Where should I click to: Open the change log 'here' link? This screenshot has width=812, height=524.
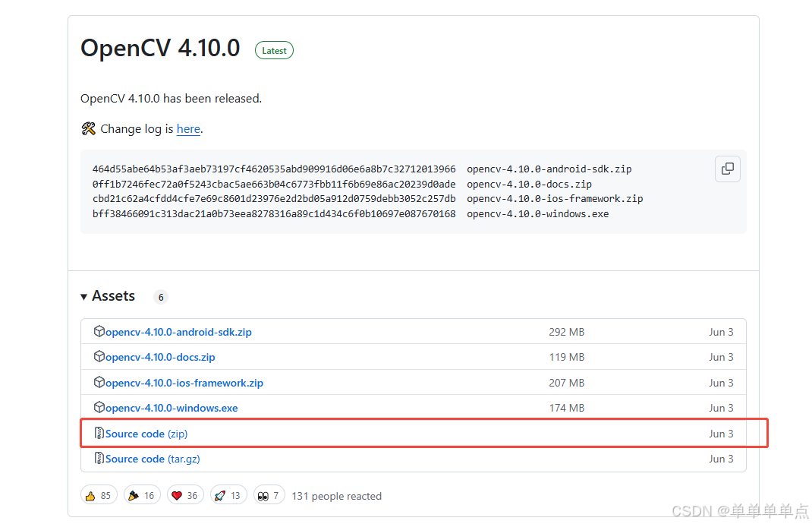click(x=188, y=129)
